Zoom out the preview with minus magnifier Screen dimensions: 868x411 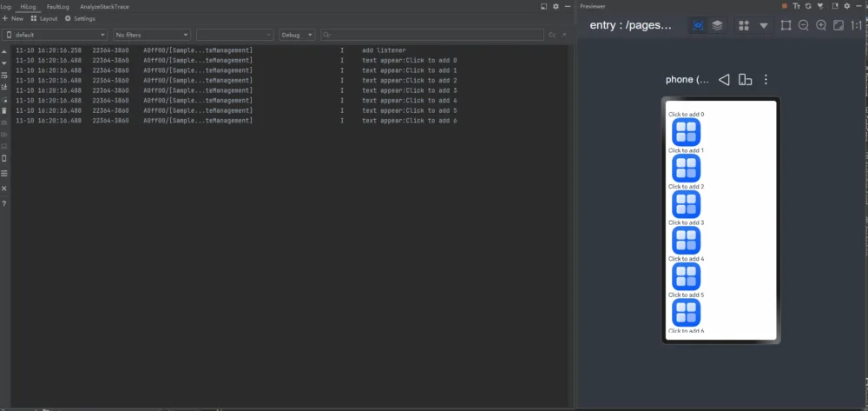pyautogui.click(x=804, y=25)
